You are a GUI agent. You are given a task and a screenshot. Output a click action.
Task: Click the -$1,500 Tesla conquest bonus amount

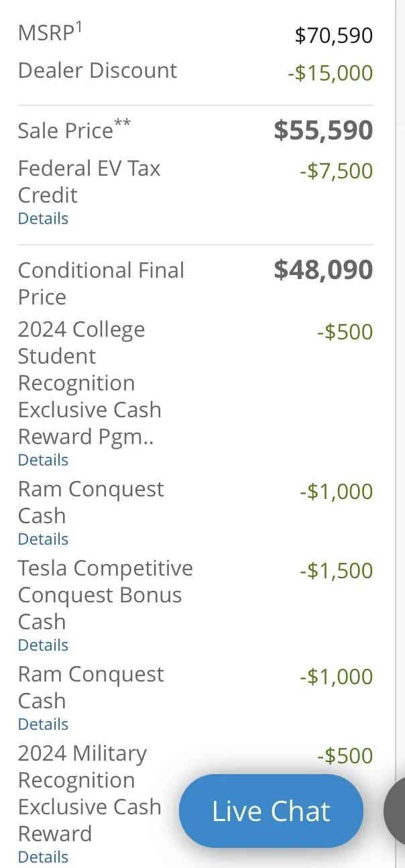click(x=336, y=571)
